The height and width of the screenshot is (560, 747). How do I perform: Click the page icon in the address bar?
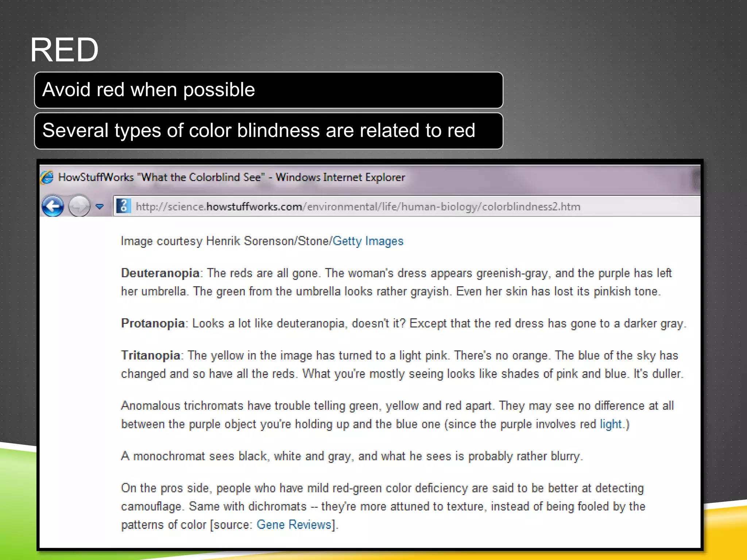(123, 206)
